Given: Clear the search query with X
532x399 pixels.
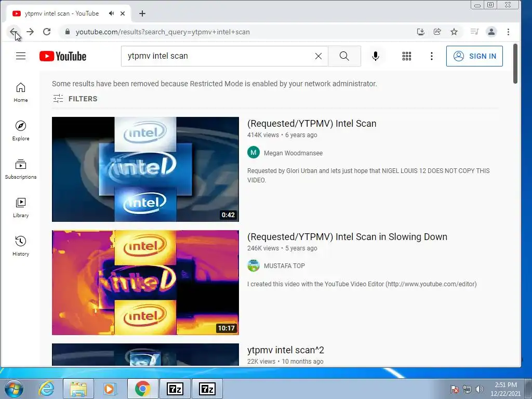Looking at the screenshot, I should tap(318, 56).
